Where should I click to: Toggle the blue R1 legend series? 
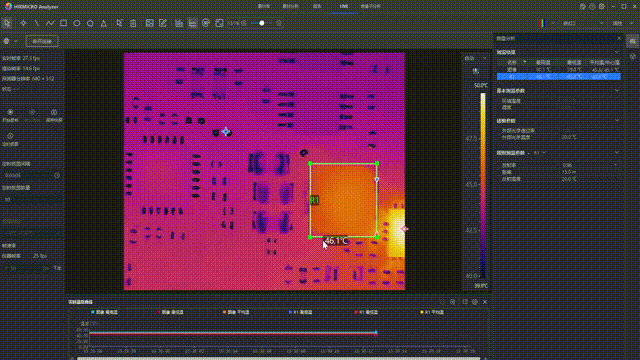point(300,312)
